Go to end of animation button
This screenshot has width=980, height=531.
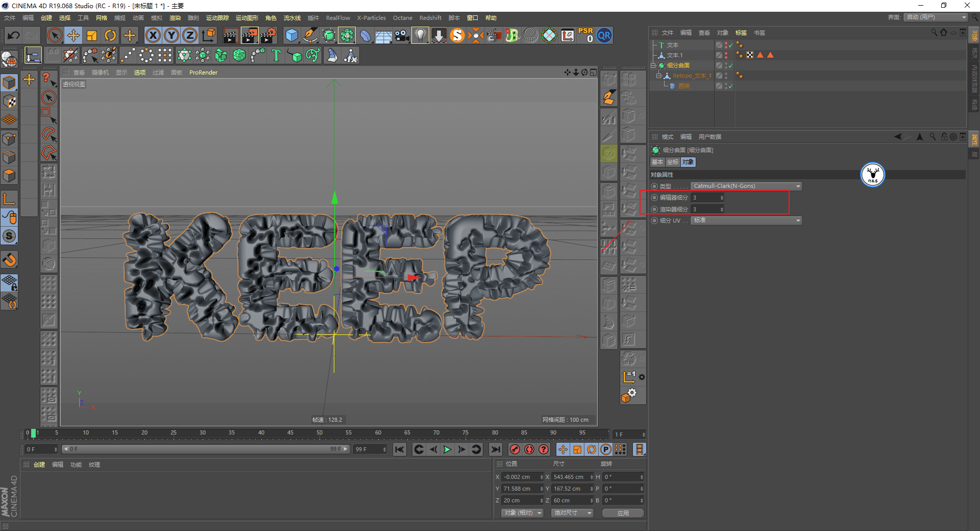[x=495, y=449]
